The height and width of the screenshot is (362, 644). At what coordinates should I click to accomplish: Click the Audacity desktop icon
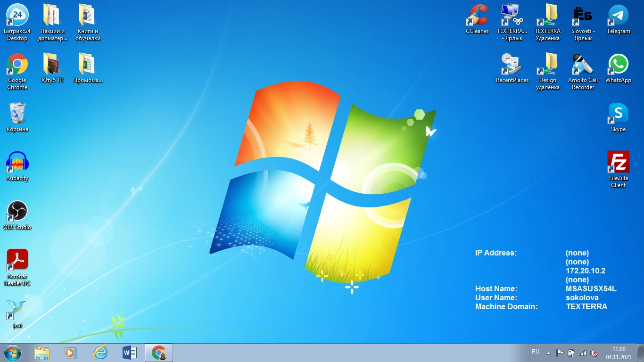click(x=17, y=166)
